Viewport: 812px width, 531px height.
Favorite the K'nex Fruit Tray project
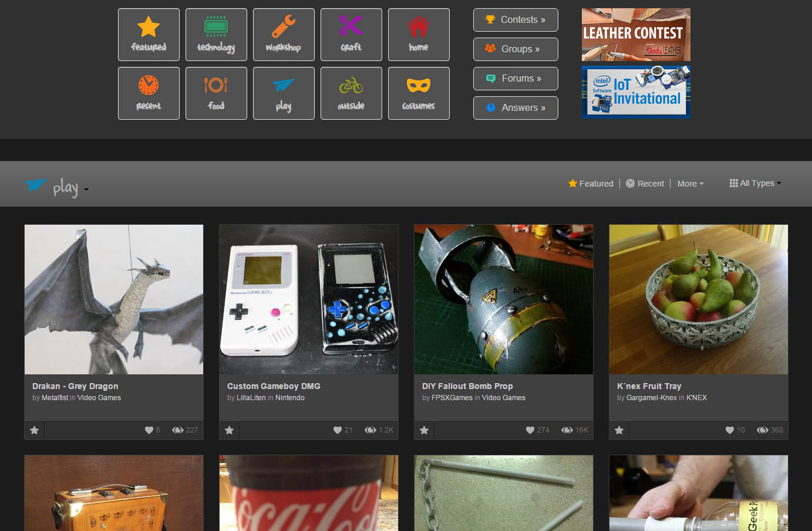(x=619, y=430)
